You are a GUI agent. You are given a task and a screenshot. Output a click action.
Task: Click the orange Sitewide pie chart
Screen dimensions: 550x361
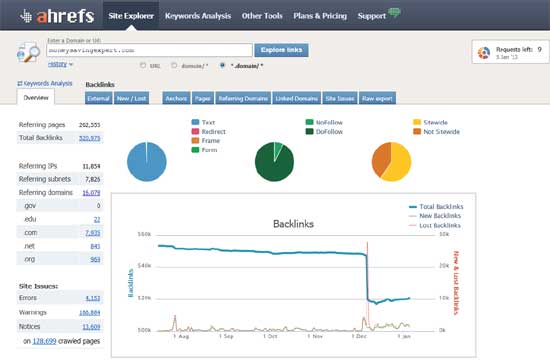click(x=391, y=162)
